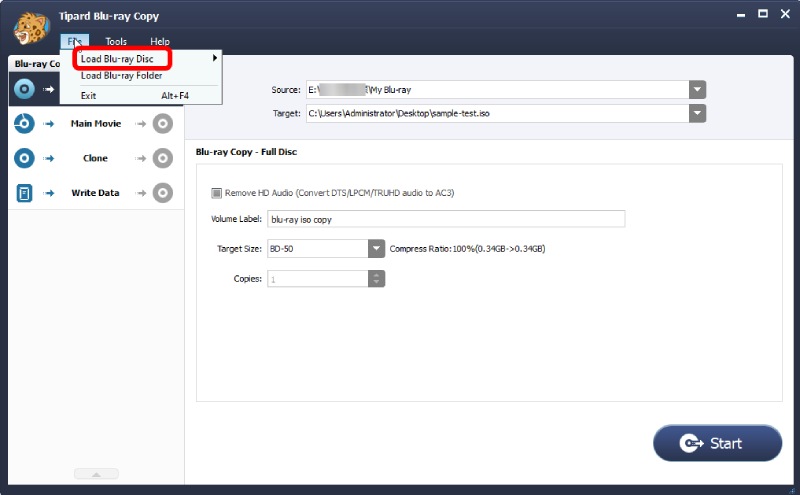Close the Tipard Blu-ray Copy window

point(785,14)
